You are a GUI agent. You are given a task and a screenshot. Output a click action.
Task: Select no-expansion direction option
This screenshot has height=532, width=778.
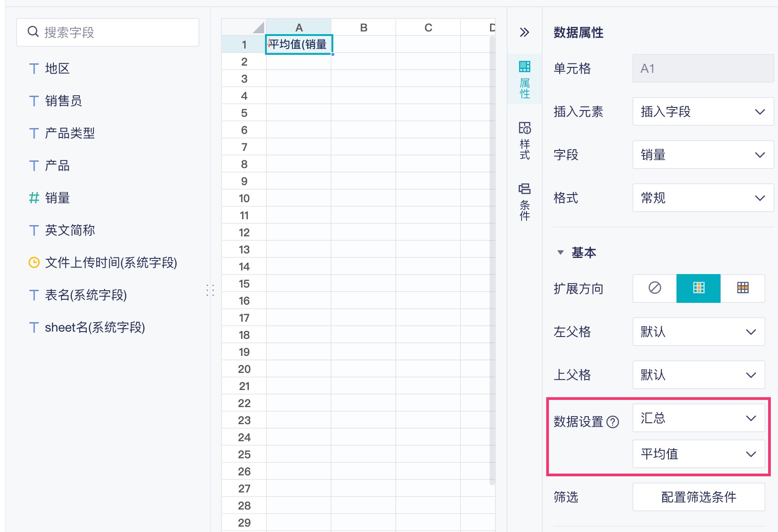tap(654, 288)
